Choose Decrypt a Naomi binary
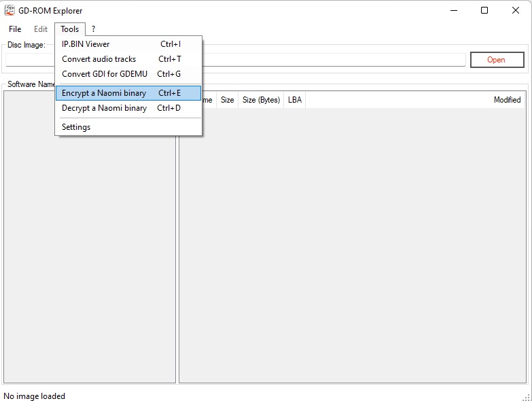The width and height of the screenshot is (532, 401). coord(128,108)
